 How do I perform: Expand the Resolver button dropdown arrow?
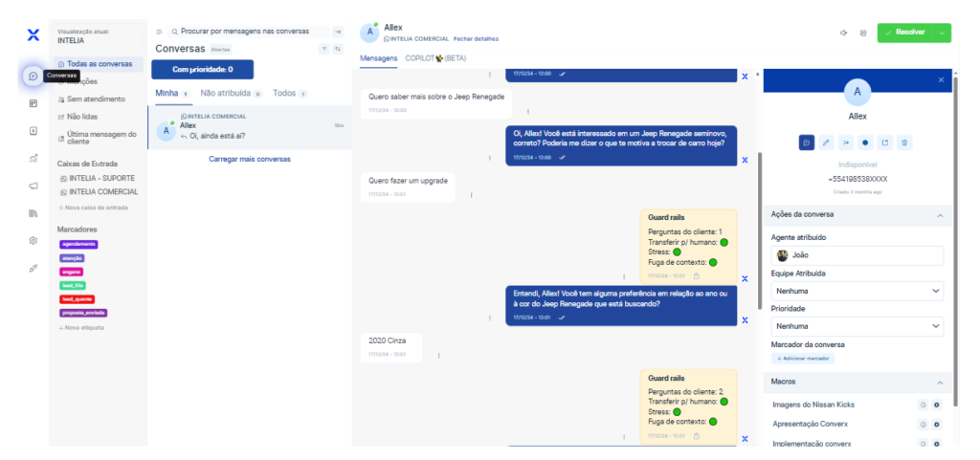click(943, 33)
